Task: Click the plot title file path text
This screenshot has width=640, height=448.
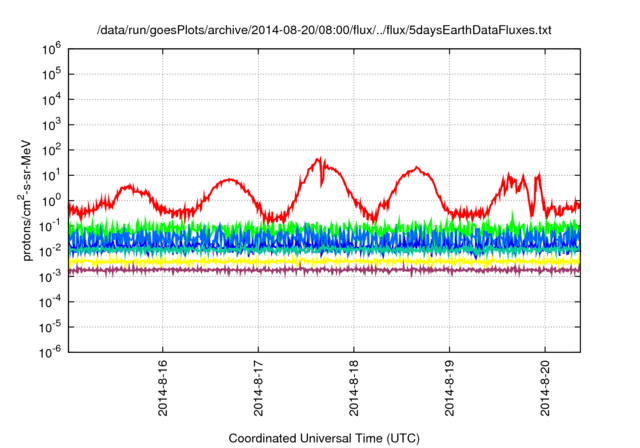Action: coord(324,30)
